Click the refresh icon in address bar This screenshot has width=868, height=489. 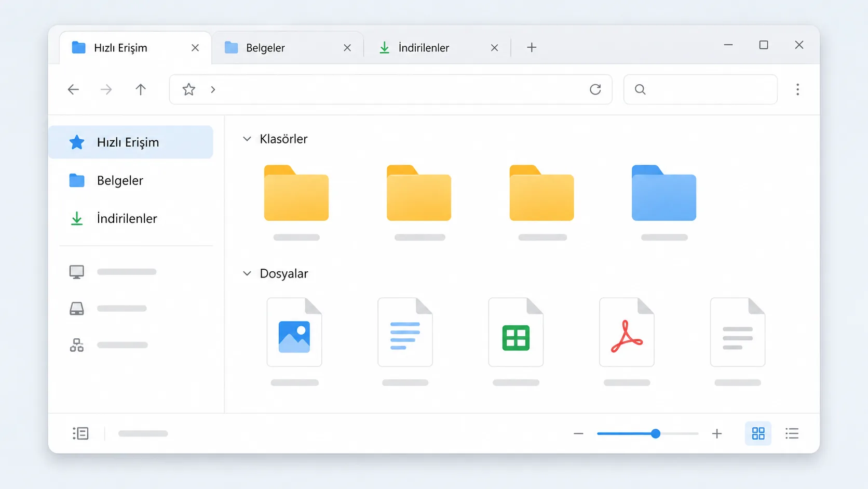[x=595, y=89]
